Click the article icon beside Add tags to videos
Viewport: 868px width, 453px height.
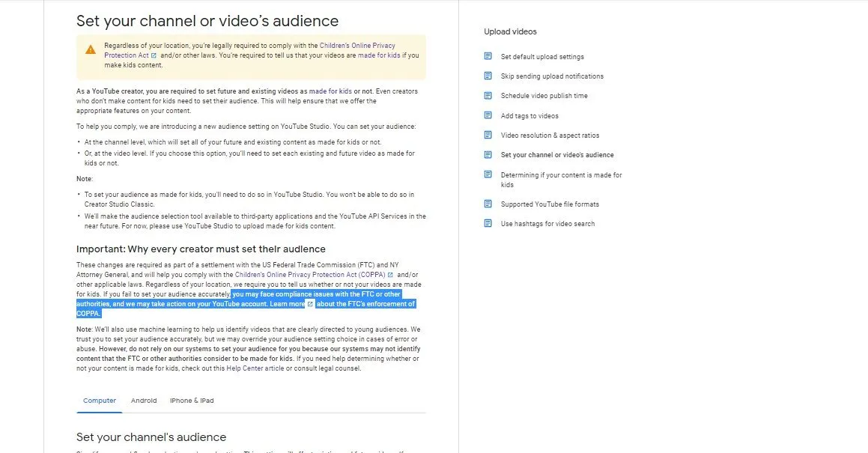click(488, 115)
